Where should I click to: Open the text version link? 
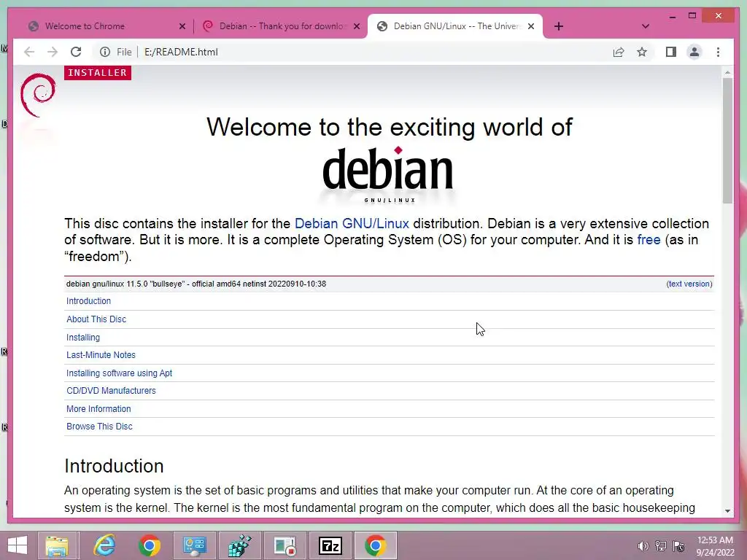pyautogui.click(x=689, y=284)
